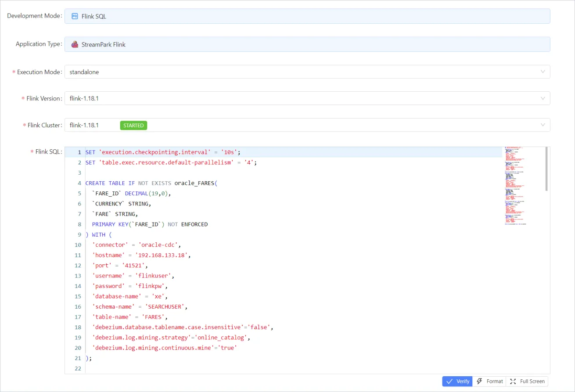This screenshot has width=575, height=392.
Task: Expand the Execution Mode dropdown arrow
Action: tap(543, 72)
